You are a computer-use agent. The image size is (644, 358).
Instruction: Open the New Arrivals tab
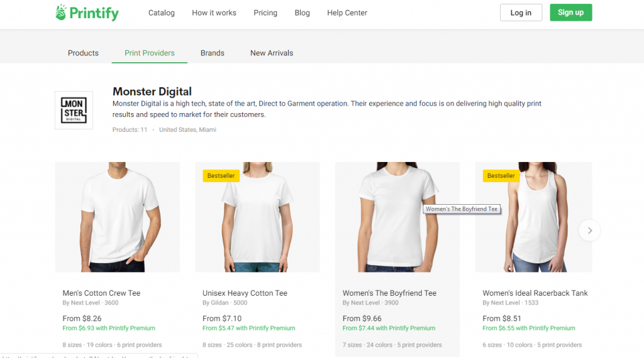(272, 53)
